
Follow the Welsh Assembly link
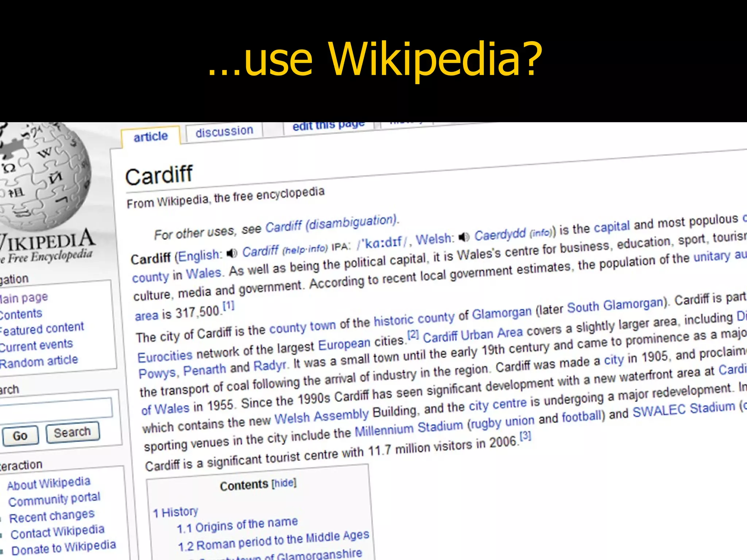(321, 417)
